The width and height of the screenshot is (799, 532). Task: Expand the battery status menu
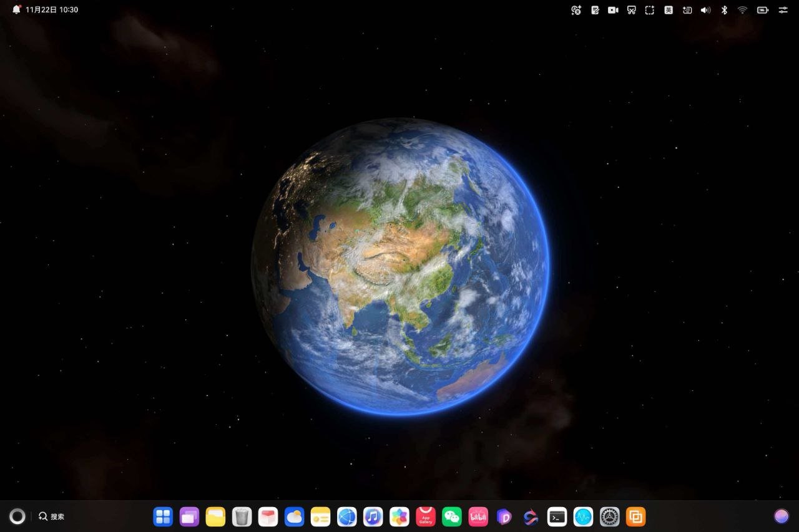762,10
